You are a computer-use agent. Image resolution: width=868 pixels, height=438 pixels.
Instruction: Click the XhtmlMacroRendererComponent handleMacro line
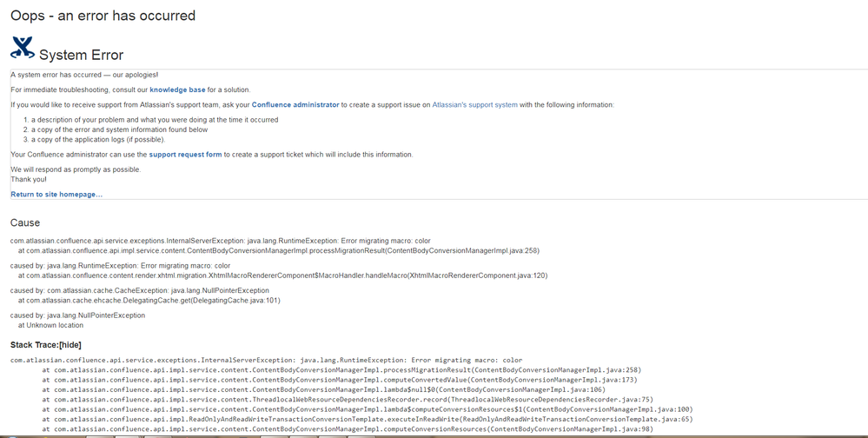(x=283, y=275)
